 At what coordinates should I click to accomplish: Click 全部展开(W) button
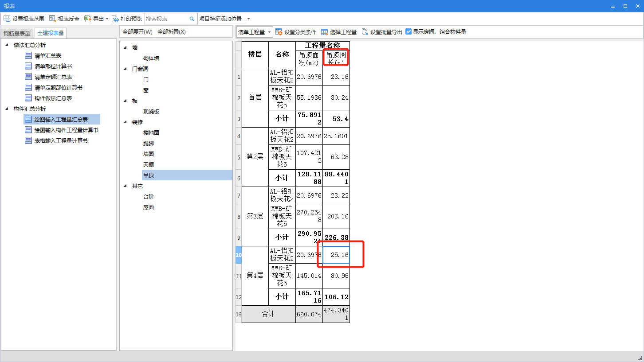pos(137,32)
